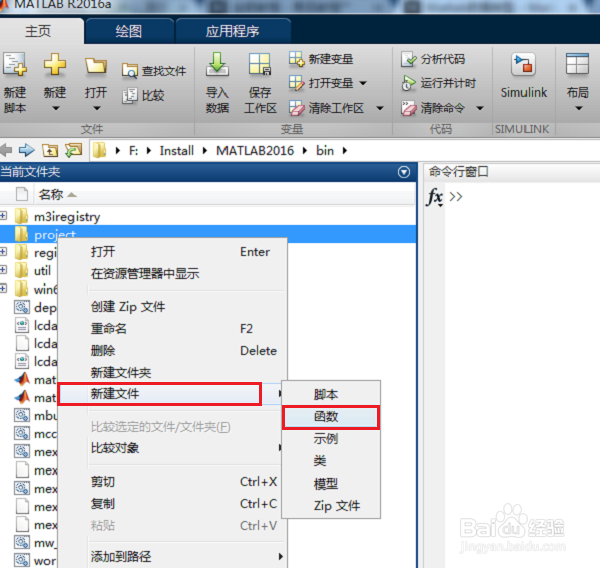Choose 打开 in the context menu
Viewport: 600px width, 568px height.
[x=171, y=252]
